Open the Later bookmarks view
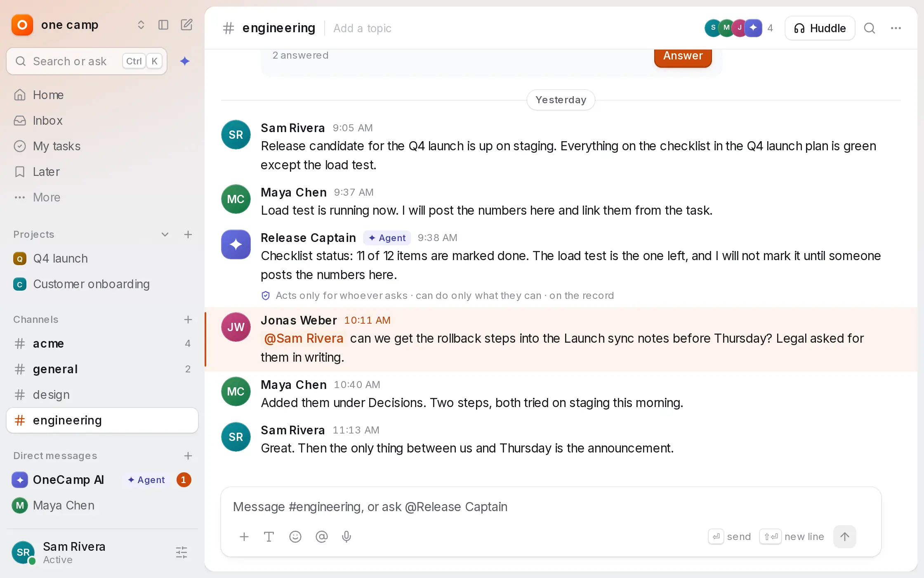The width and height of the screenshot is (924, 578). pos(102,172)
